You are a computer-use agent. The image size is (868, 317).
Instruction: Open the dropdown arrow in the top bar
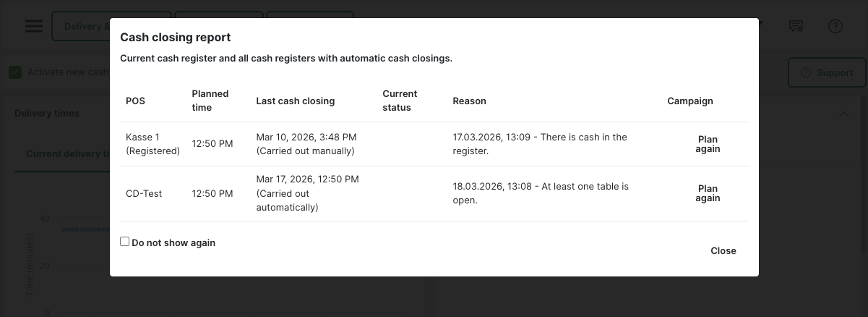coord(759,23)
